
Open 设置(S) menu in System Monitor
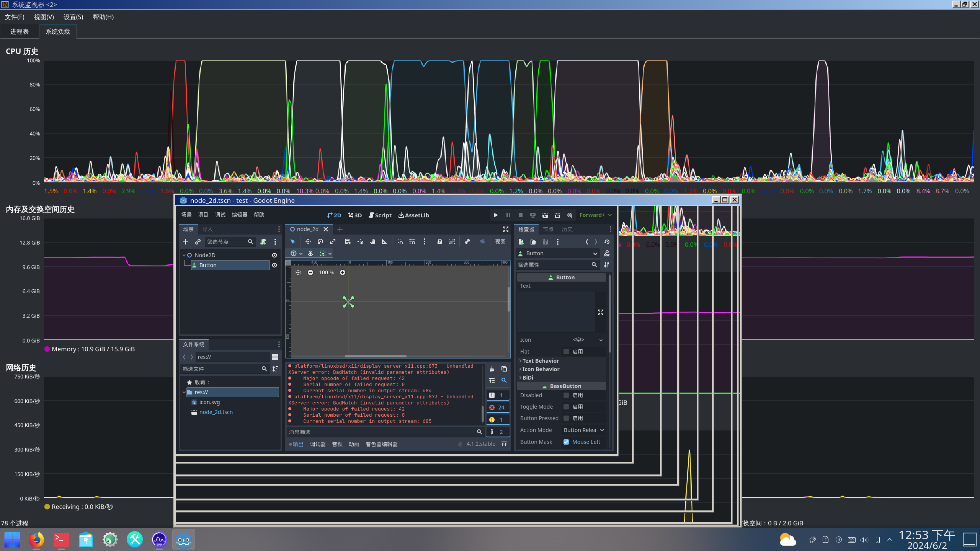pos(73,17)
